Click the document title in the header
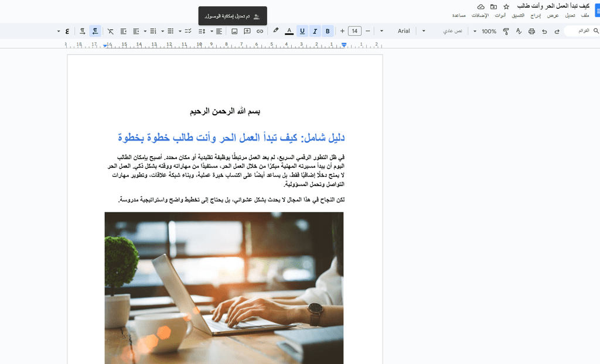The height and width of the screenshot is (364, 600). [553, 6]
